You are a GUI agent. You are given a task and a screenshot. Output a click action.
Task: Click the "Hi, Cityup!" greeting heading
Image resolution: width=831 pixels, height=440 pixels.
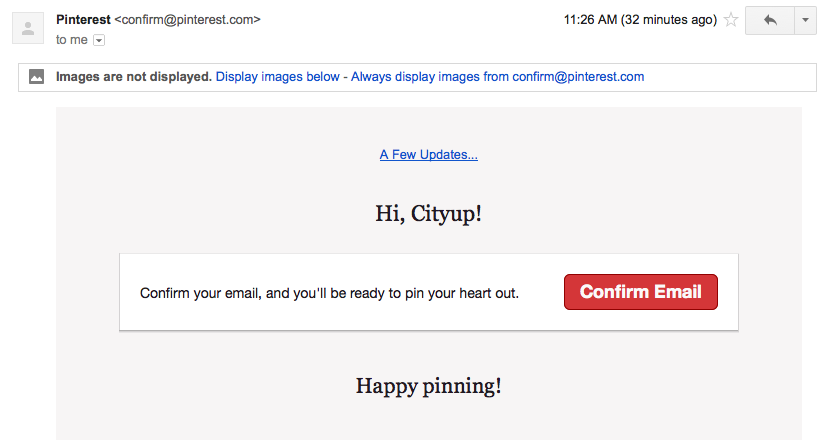pos(428,214)
